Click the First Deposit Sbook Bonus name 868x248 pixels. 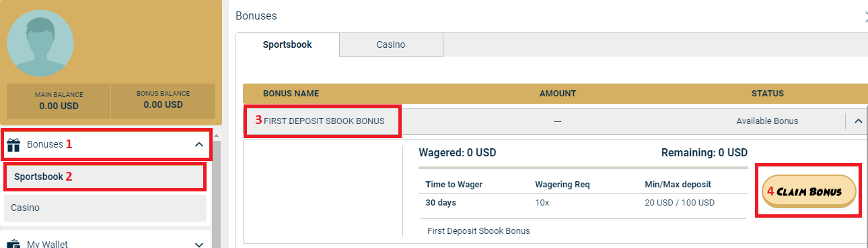tap(324, 121)
